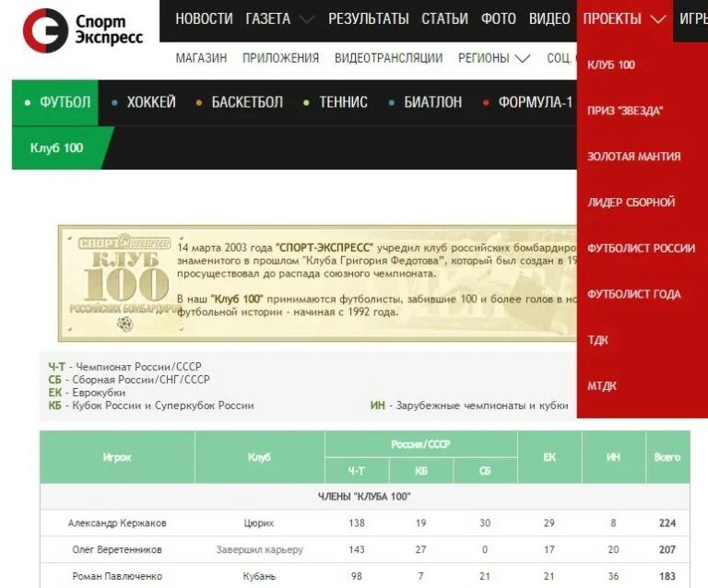The width and height of the screenshot is (708, 588).
Task: Open the ФОТО section
Action: pos(499,19)
